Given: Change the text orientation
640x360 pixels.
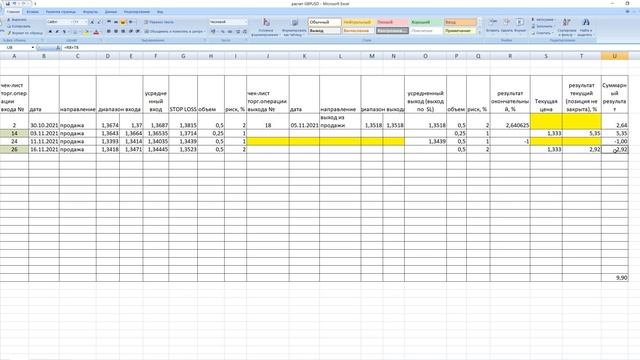Looking at the screenshot, I should [x=131, y=22].
